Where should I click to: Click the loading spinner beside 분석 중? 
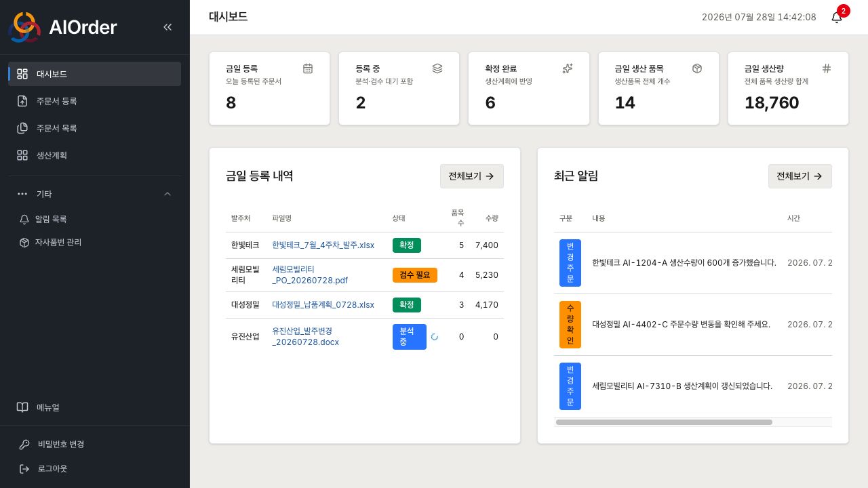(x=435, y=337)
